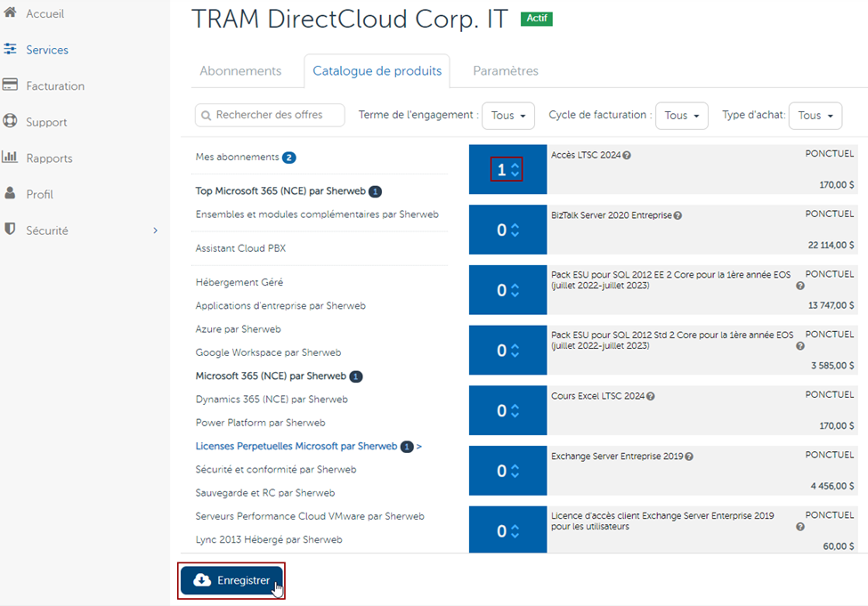Click the Enregistrer button
The height and width of the screenshot is (606, 868).
(x=231, y=580)
